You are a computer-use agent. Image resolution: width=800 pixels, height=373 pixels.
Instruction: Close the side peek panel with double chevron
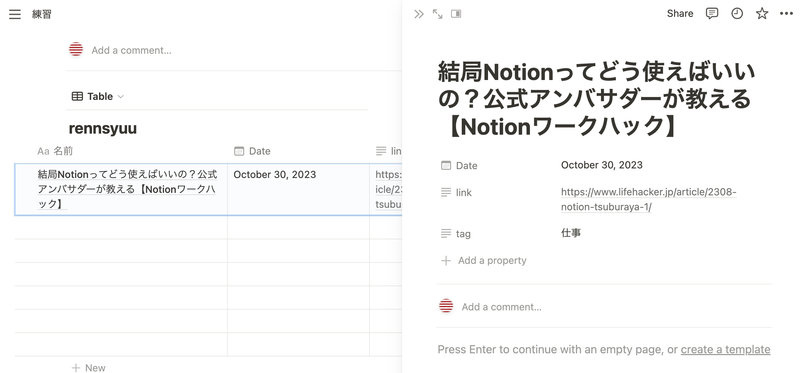pos(419,14)
